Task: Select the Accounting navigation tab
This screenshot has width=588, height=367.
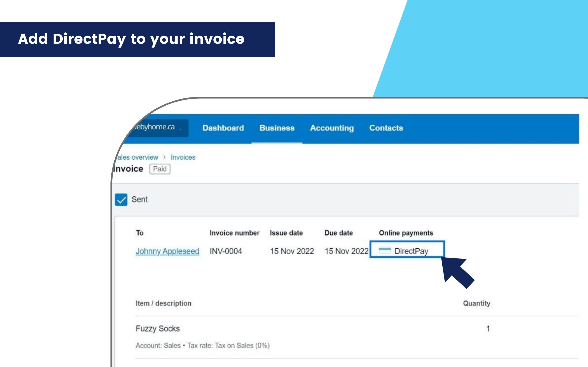Action: tap(331, 128)
